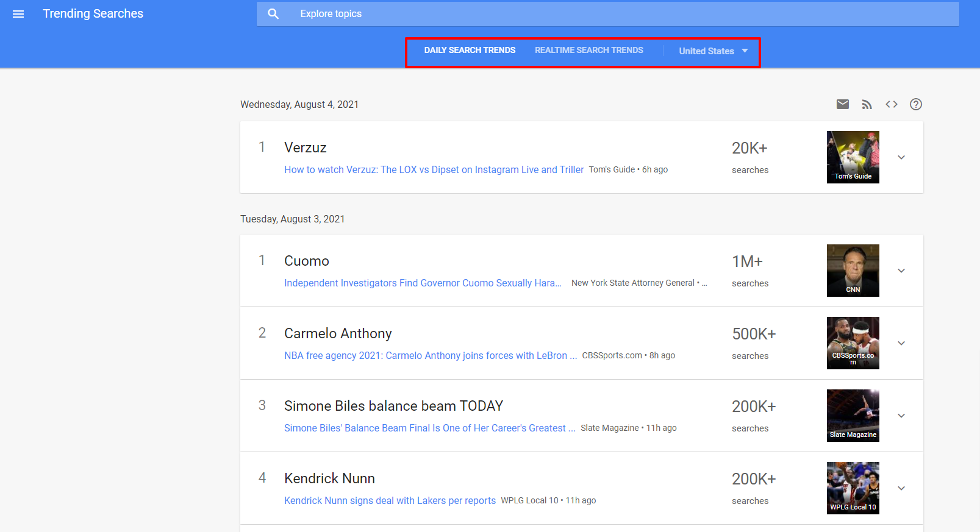The image size is (980, 532).
Task: Switch to Realtime Search Trends tab
Action: point(589,51)
